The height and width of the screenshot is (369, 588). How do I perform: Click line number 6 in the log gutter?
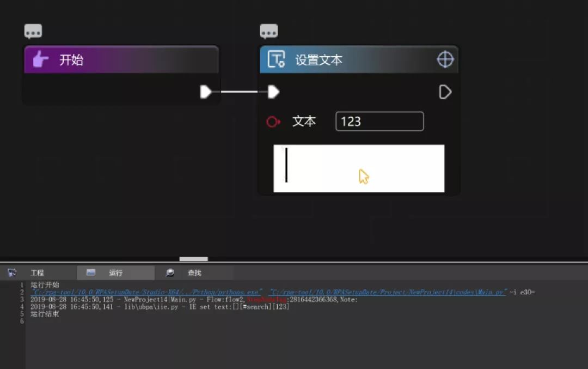coord(22,322)
